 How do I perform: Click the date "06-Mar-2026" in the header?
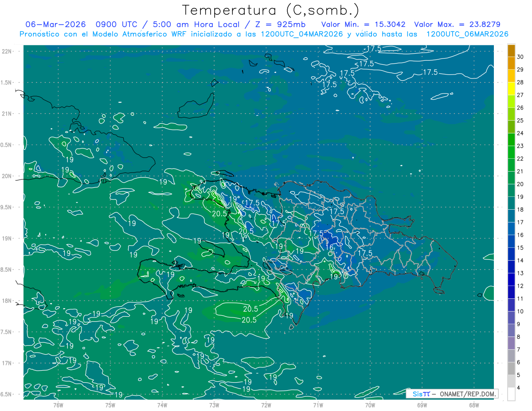point(55,24)
